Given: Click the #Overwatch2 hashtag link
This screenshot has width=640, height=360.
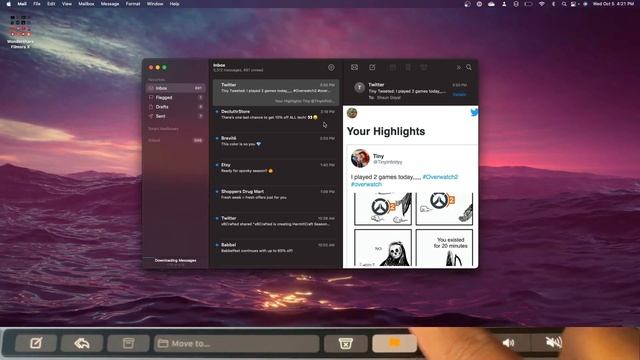Looking at the screenshot, I should pos(440,177).
